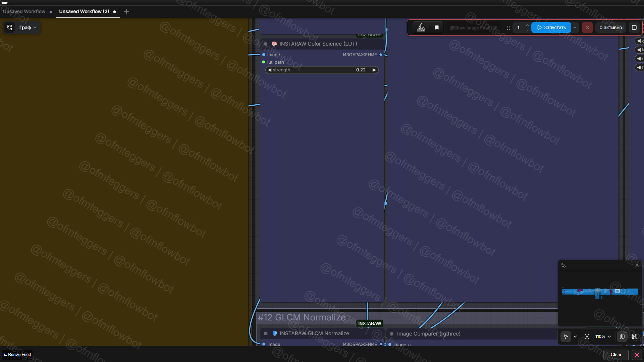Increase strength with the right arrow

point(374,70)
